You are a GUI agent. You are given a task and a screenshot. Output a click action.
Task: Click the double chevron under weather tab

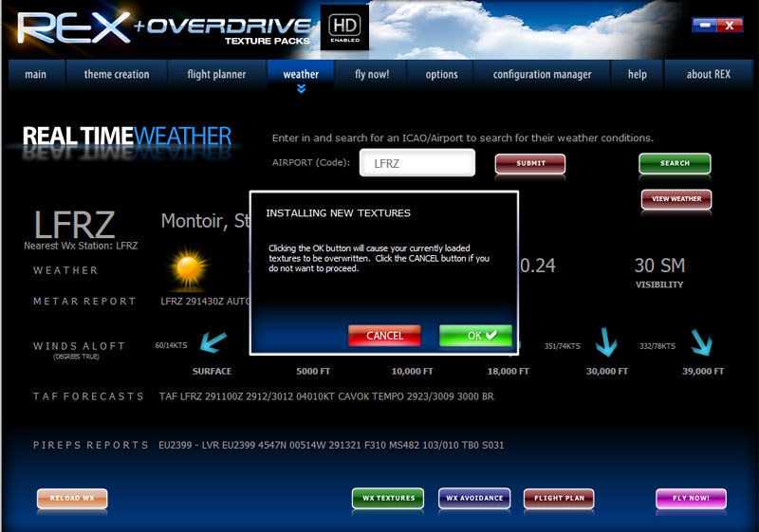click(301, 88)
